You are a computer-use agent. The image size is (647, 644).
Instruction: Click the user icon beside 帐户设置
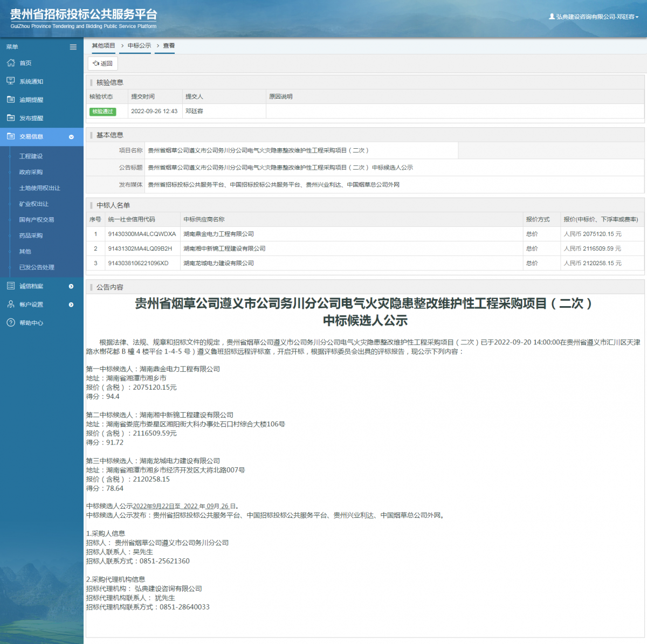coord(11,304)
